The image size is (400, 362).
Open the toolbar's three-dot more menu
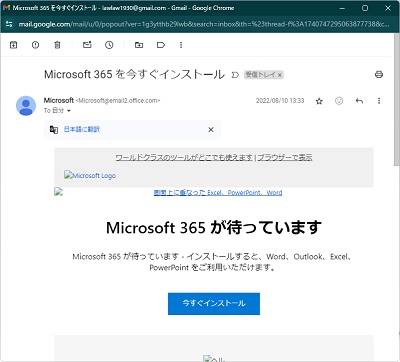point(181,45)
